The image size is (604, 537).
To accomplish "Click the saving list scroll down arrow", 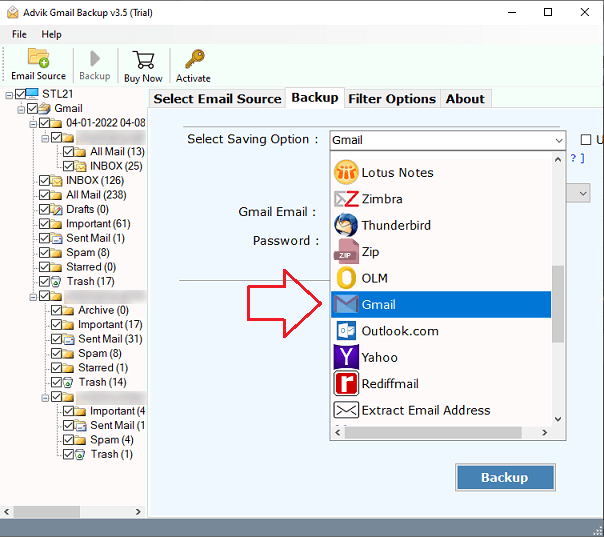I will pyautogui.click(x=558, y=419).
